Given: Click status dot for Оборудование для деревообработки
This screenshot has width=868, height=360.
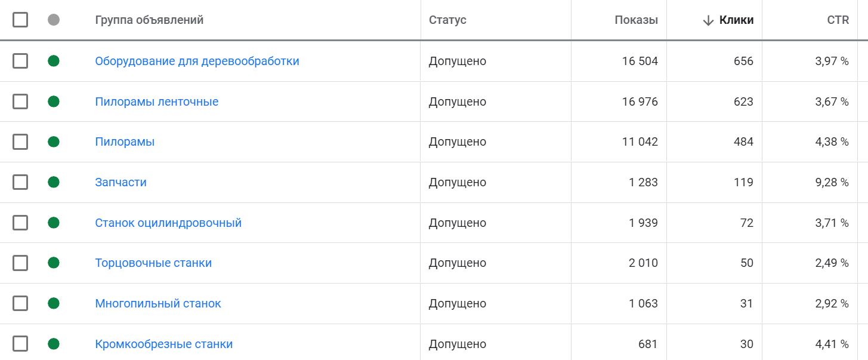Looking at the screenshot, I should pos(54,61).
